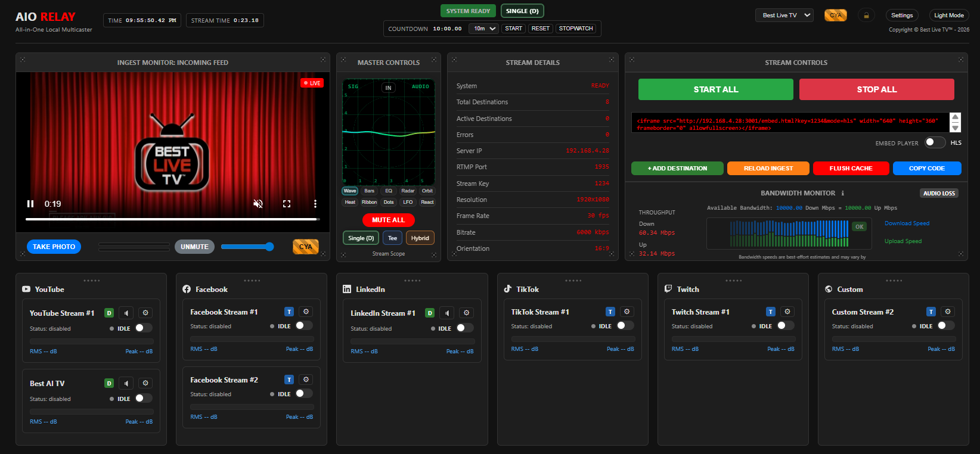This screenshot has height=454, width=980.
Task: Enable TikTok Stream #1 toggle
Action: 625,325
